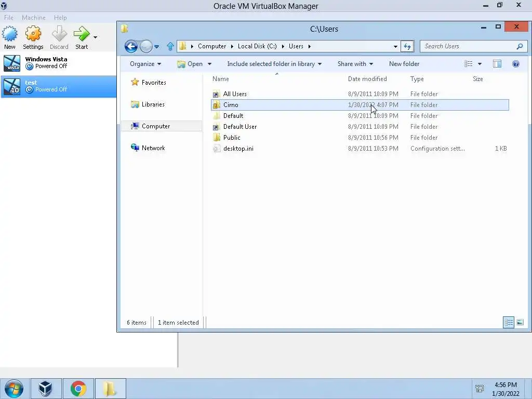Refresh the Users folder view
This screenshot has width=532, height=399.
click(x=407, y=46)
